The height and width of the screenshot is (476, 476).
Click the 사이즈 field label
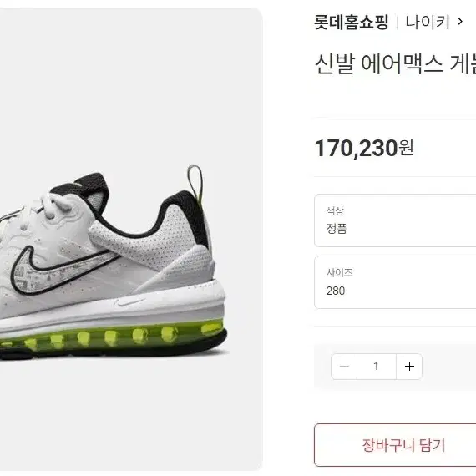point(339,272)
